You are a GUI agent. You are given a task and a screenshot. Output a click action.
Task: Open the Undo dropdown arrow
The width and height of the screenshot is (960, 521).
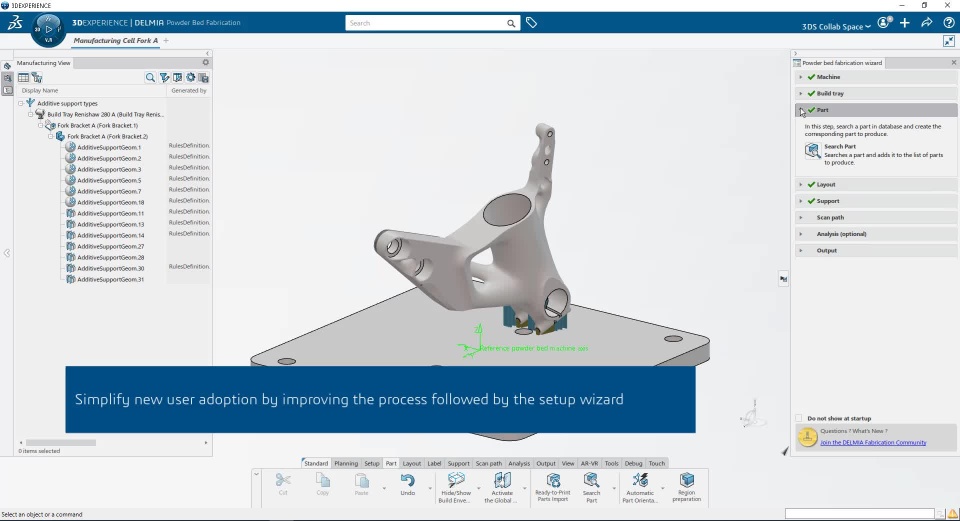point(430,488)
